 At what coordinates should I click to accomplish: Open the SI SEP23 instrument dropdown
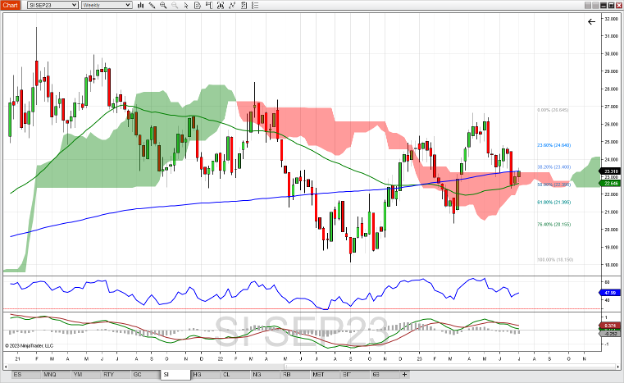coord(53,5)
